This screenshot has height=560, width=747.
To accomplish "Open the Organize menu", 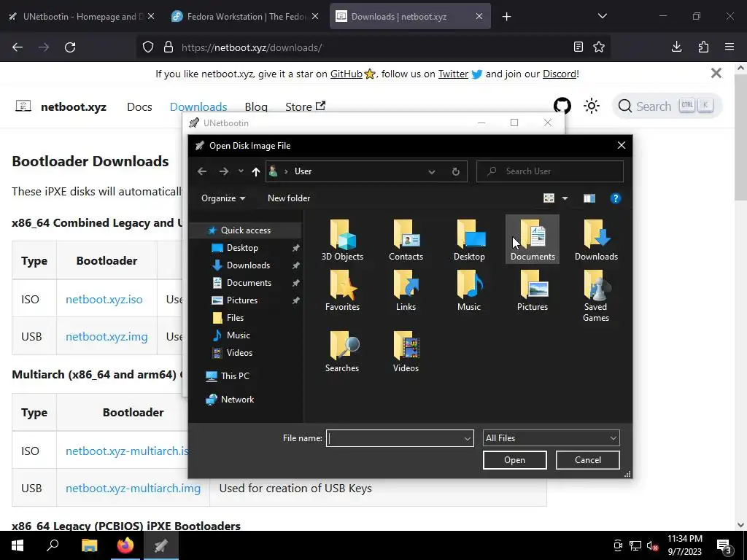I will click(223, 198).
